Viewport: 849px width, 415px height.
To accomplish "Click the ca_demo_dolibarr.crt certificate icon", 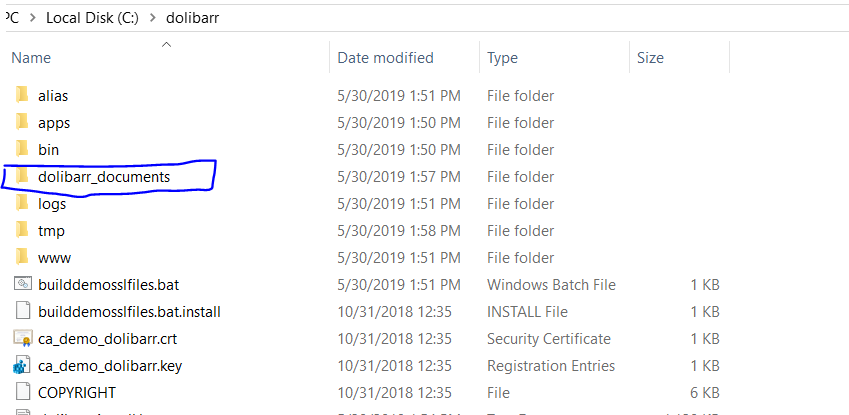I will click(x=23, y=339).
